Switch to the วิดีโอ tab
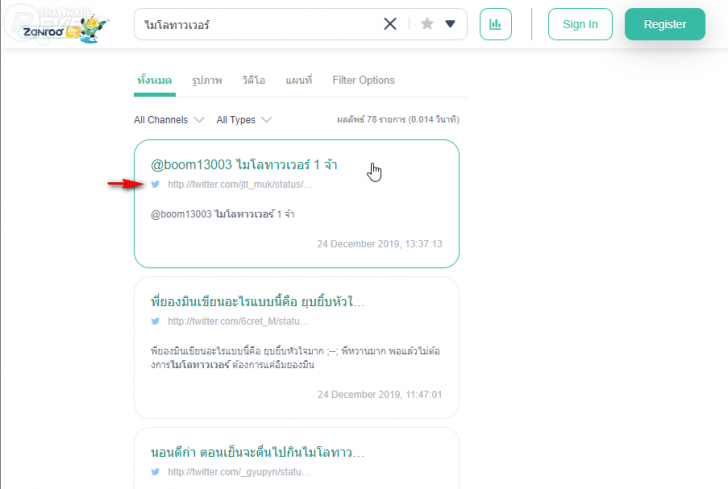728x489 pixels. [254, 80]
